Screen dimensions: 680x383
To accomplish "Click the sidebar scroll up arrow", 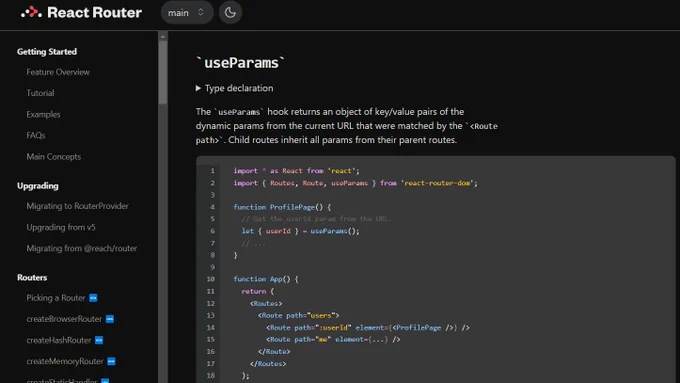I will point(163,36).
